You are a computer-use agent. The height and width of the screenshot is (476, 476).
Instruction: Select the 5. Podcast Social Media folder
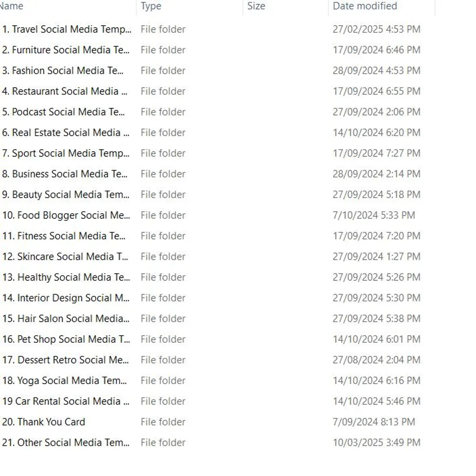[x=63, y=112]
